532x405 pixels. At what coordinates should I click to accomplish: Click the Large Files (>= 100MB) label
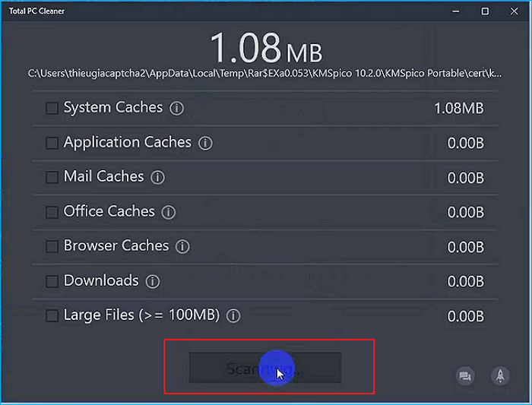[142, 315]
